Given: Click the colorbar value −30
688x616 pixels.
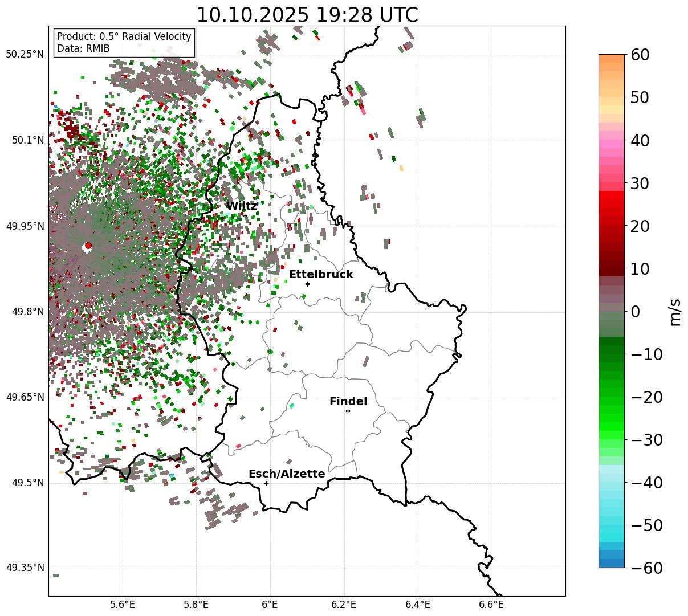Looking at the screenshot, I should coord(646,440).
